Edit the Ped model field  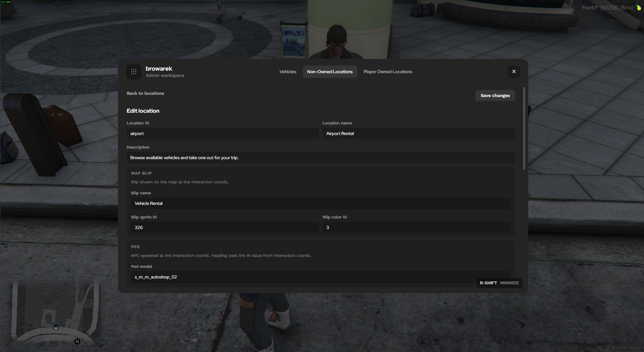321,277
